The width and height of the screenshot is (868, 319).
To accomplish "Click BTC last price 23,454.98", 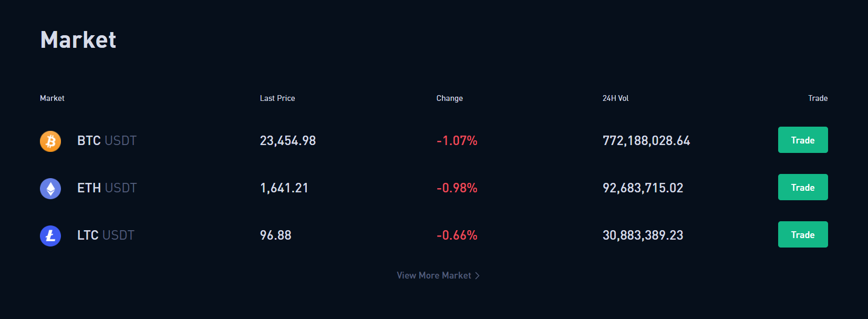I will [288, 140].
